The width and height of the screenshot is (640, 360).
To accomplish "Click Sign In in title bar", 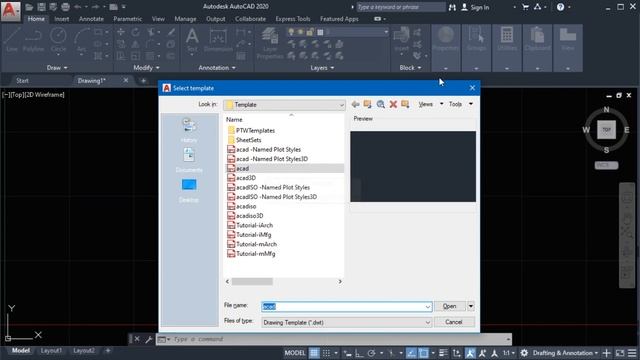I will tap(475, 7).
